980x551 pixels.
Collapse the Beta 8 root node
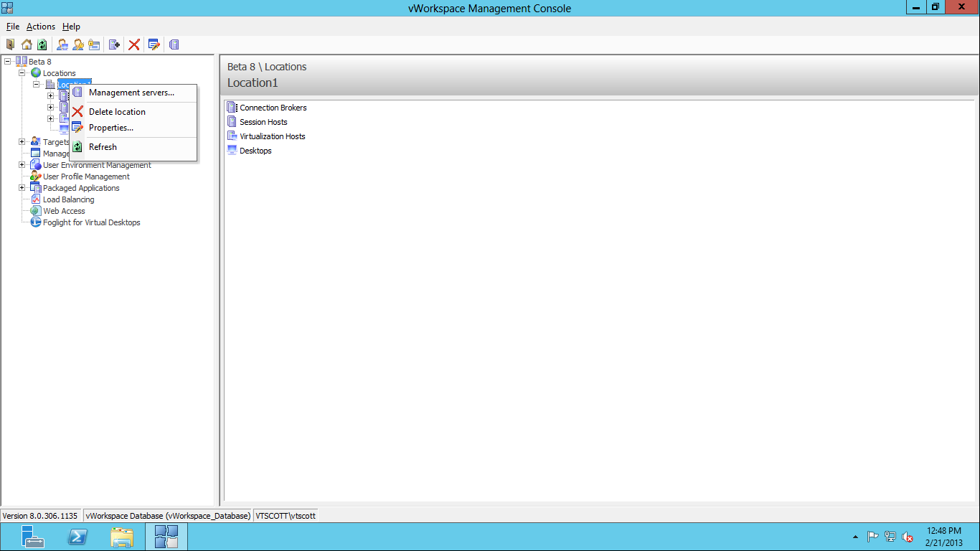pyautogui.click(x=7, y=62)
